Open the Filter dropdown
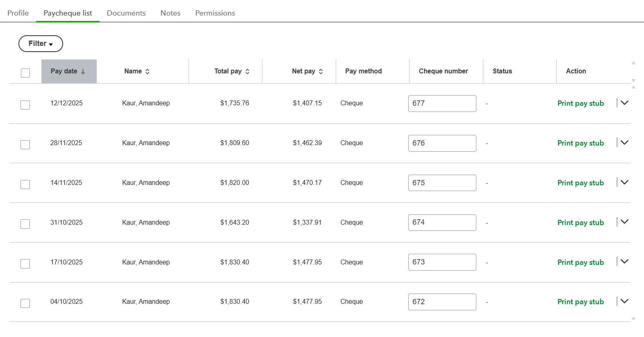 [41, 44]
